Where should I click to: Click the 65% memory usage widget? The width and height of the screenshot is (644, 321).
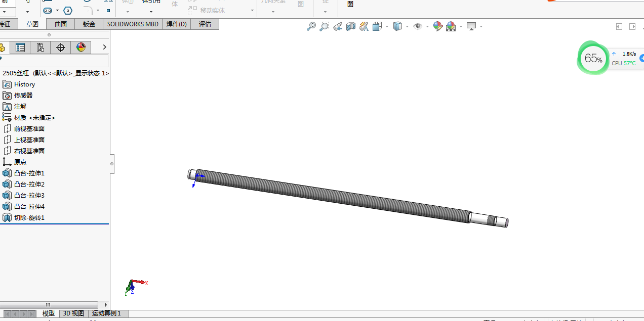pyautogui.click(x=593, y=58)
